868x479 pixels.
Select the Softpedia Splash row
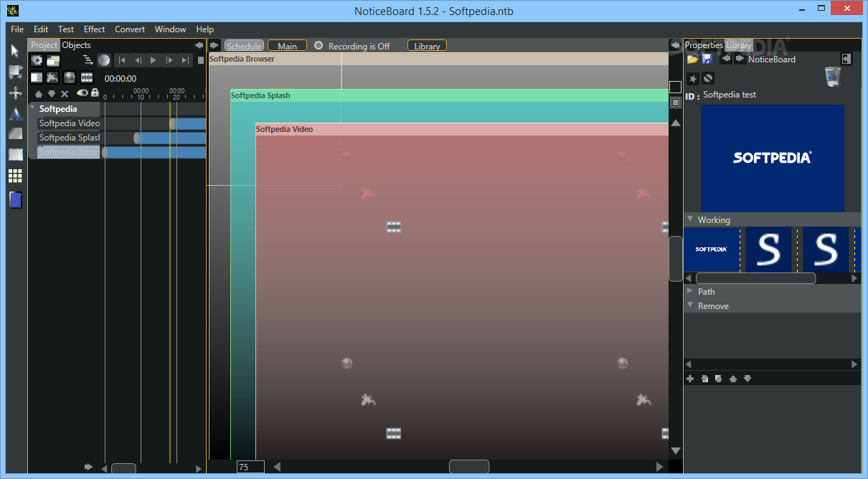69,138
